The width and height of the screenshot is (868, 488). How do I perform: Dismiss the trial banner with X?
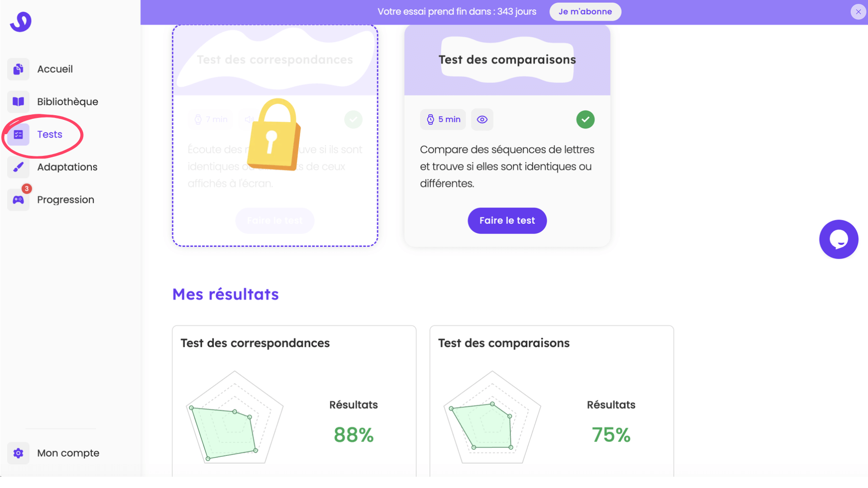click(x=858, y=12)
